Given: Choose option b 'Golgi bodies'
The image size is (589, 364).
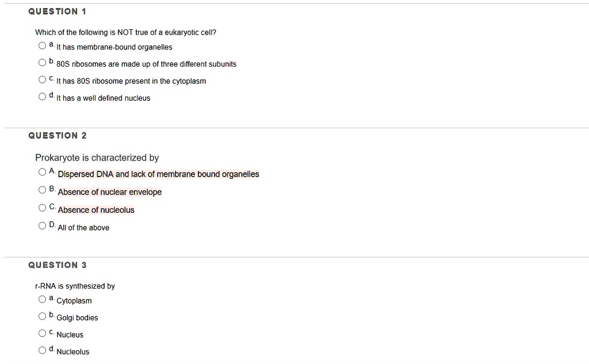Looking at the screenshot, I should 42,316.
